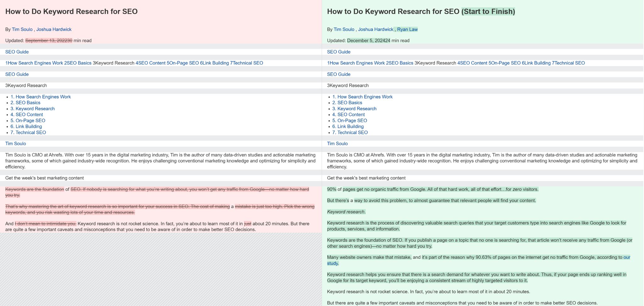The width and height of the screenshot is (644, 306).
Task: Open bulleted '5. On-Page SEO' in red pane
Action: (x=28, y=121)
